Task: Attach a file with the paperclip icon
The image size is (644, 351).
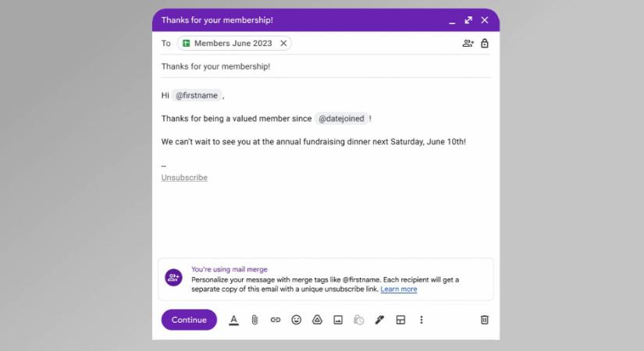Action: (254, 320)
